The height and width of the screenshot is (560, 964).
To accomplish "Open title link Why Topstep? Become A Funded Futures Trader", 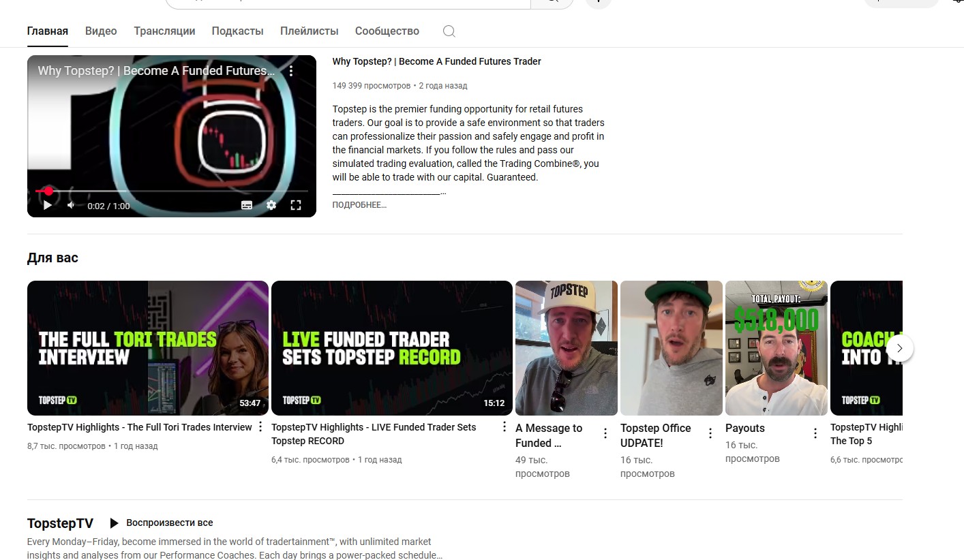I will point(436,61).
